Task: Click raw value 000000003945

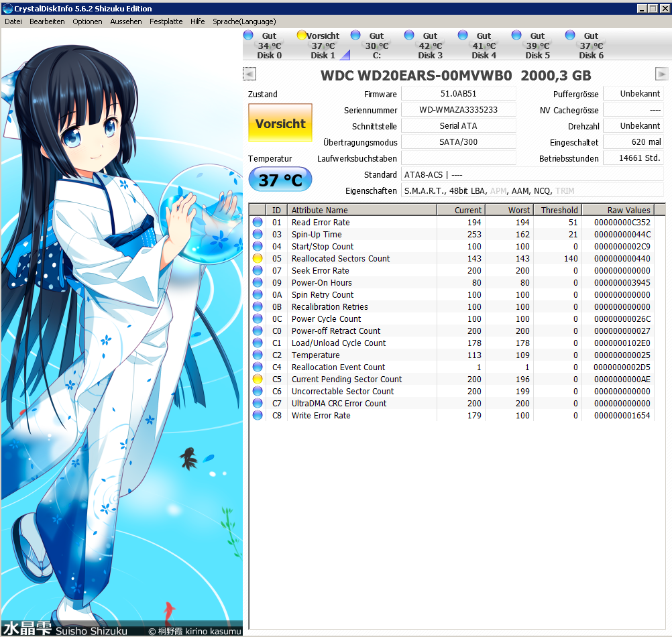Action: pyautogui.click(x=622, y=283)
